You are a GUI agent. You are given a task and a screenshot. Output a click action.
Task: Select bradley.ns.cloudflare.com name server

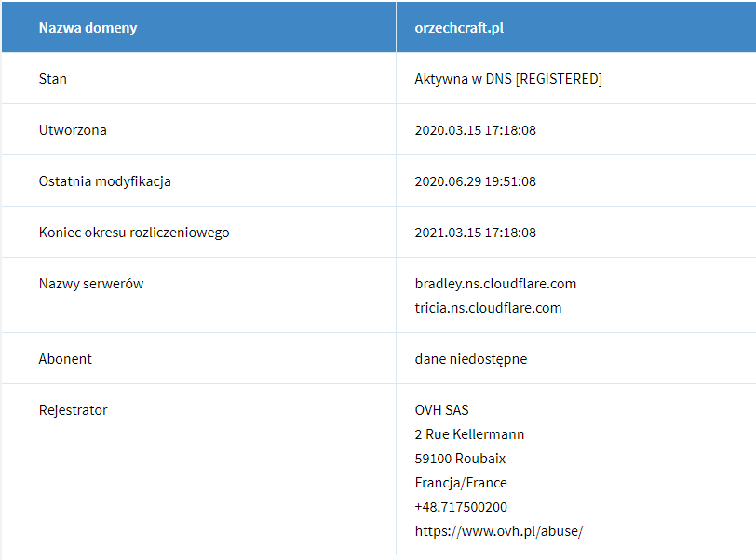coord(495,284)
